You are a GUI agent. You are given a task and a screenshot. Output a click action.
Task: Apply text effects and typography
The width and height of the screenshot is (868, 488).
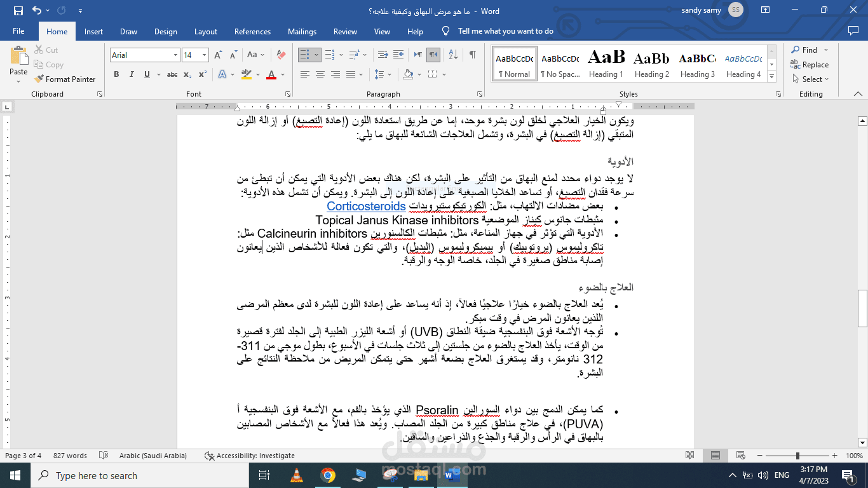point(223,74)
